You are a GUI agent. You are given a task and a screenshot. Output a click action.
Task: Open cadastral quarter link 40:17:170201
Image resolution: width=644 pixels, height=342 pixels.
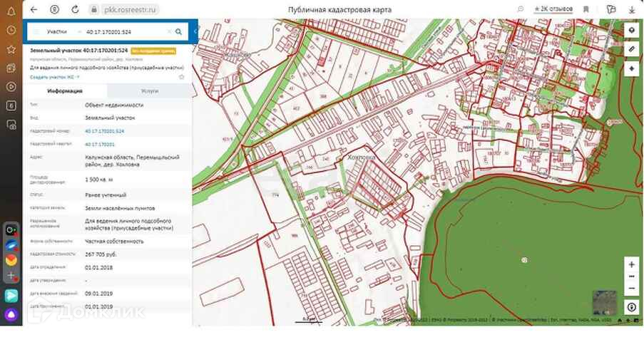coord(100,145)
